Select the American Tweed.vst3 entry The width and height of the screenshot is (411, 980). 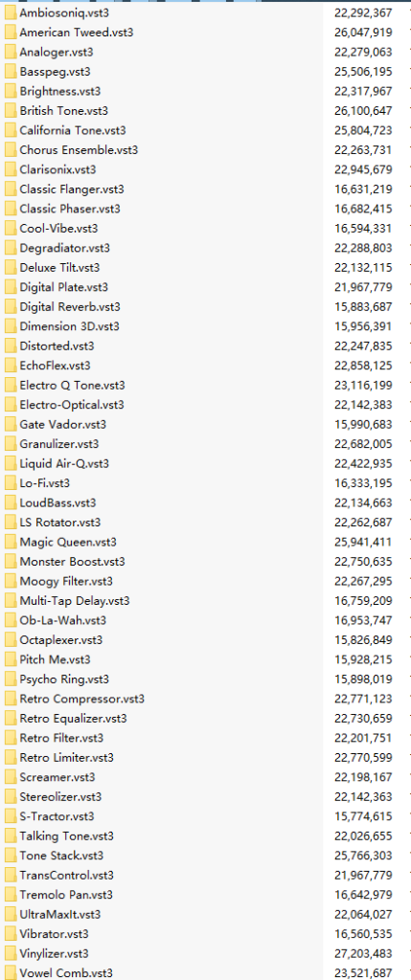pos(77,33)
